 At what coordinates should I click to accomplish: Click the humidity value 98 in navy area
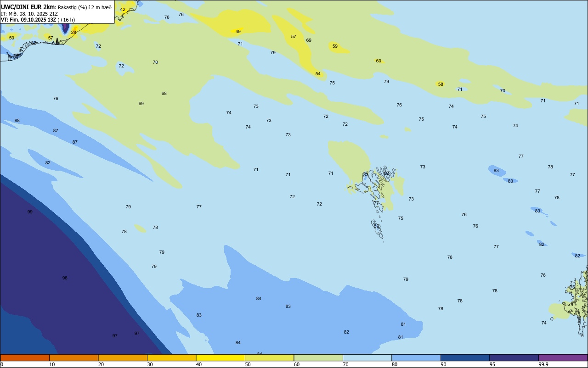[65, 278]
